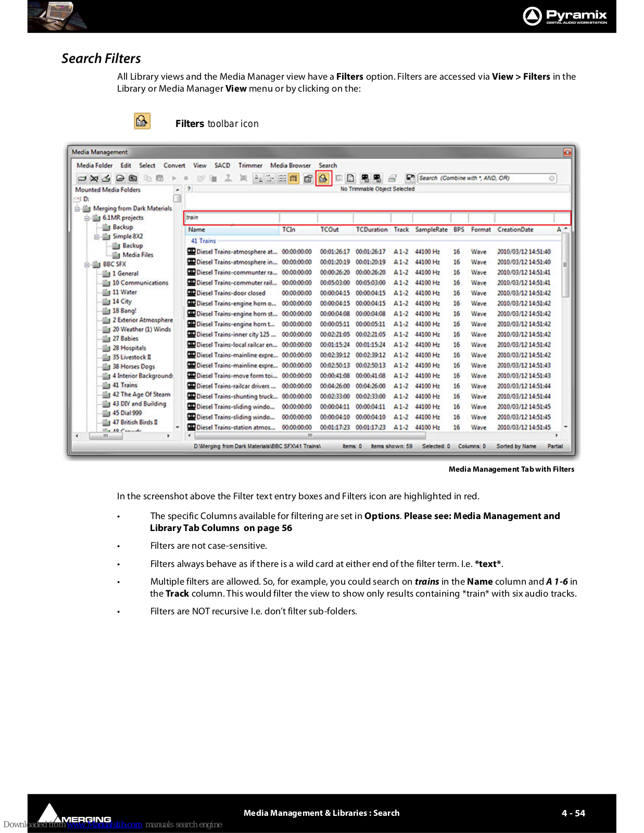Click the Filters icon in the Media Management toolbar
Image resolution: width=644 pixels, height=833 pixels.
(x=323, y=179)
